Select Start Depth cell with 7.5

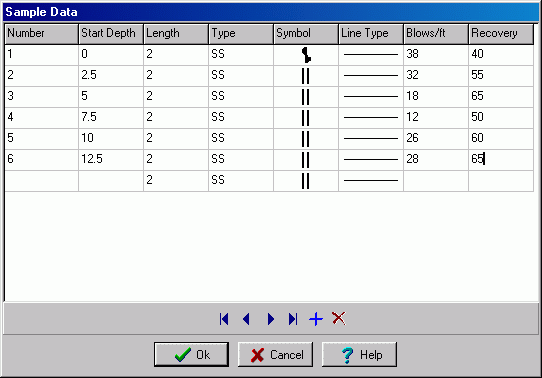click(111, 118)
